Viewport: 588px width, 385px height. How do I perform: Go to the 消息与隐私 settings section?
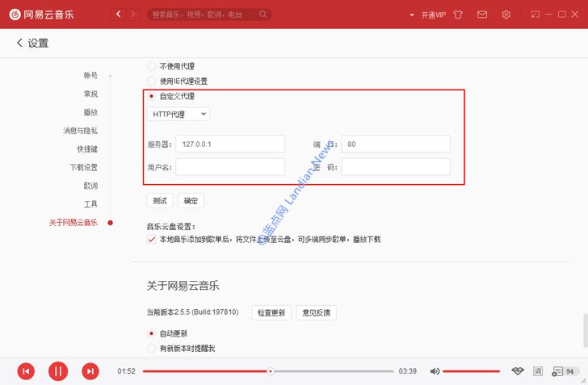80,131
